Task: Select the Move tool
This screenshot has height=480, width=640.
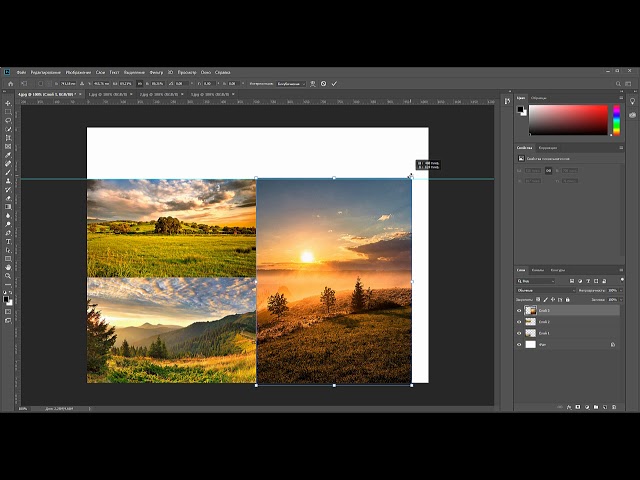Action: (8, 103)
